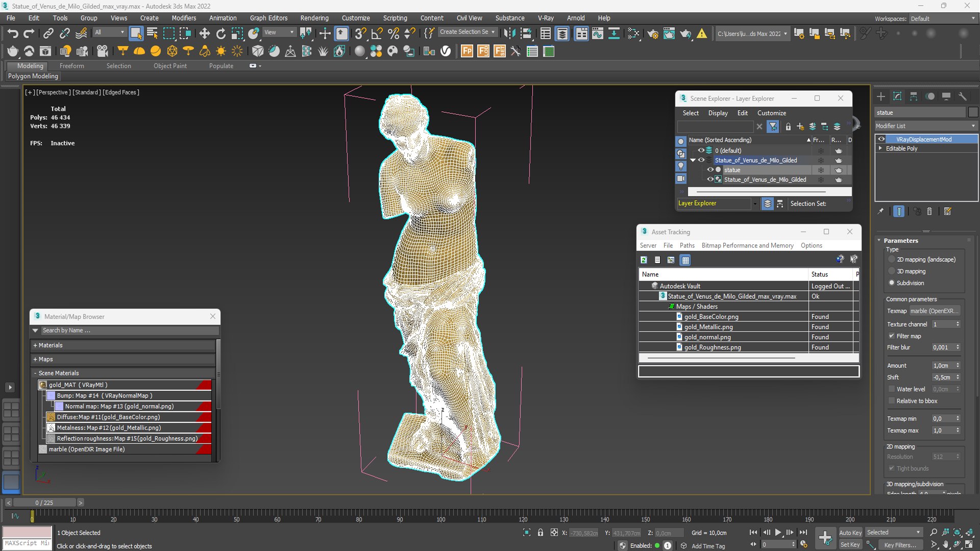Activate the Select and Link tool
This screenshot has width=980, height=551.
[x=48, y=34]
